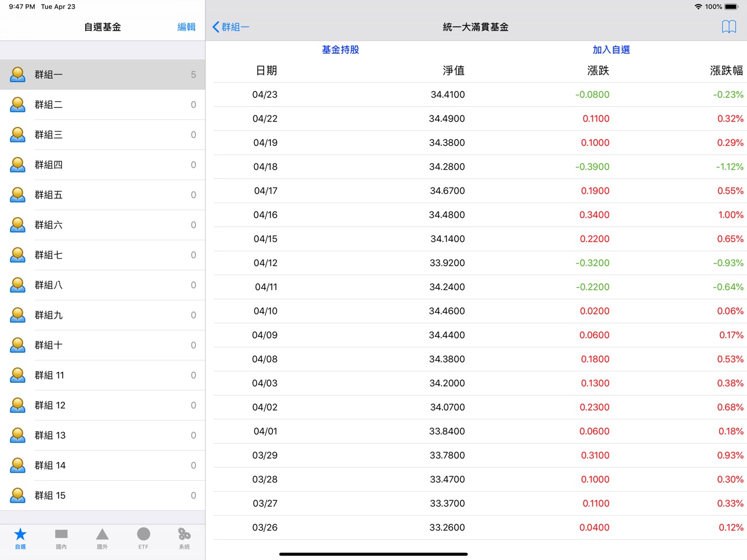Tap 加入自選 to add favorite
The height and width of the screenshot is (560, 747).
coord(611,50)
